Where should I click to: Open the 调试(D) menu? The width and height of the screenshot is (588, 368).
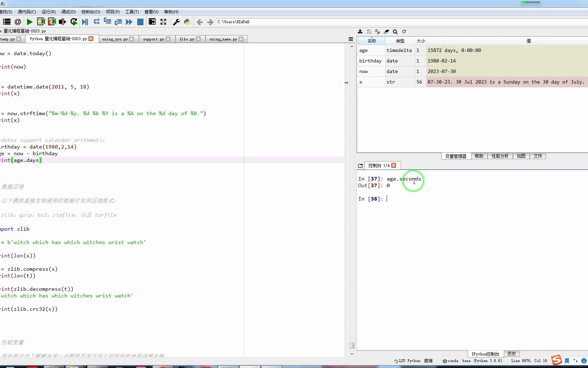[x=68, y=12]
